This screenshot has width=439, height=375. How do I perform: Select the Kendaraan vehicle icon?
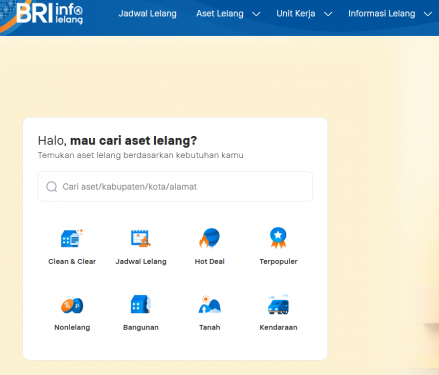278,304
